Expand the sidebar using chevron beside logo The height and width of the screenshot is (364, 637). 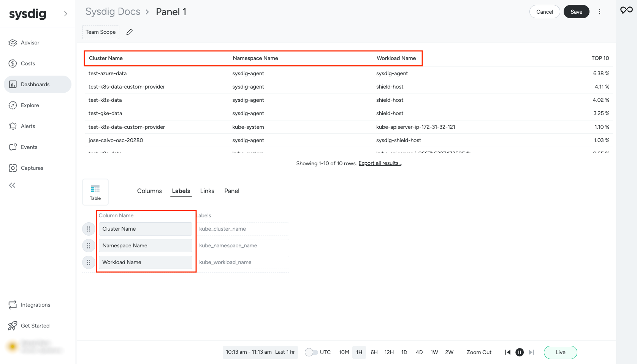tap(66, 14)
